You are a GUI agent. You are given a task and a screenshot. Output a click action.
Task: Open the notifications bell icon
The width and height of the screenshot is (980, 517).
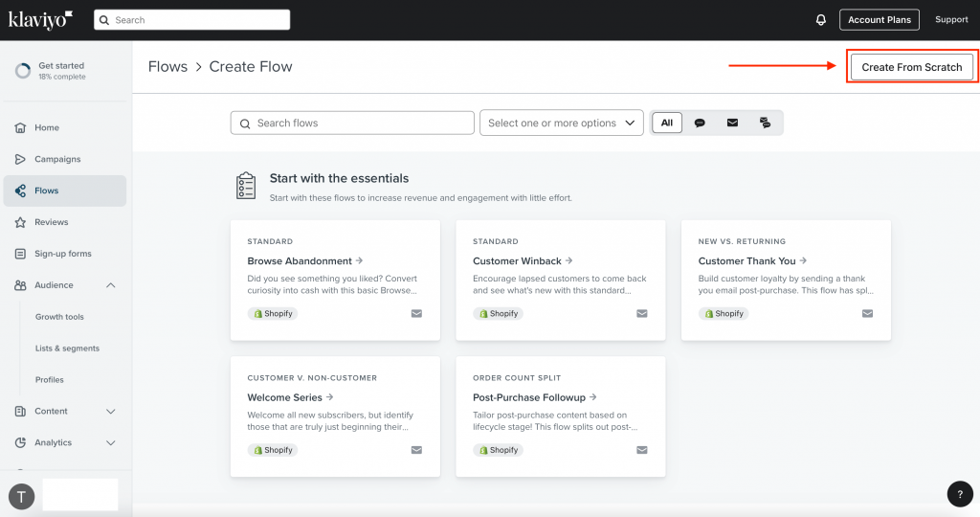820,20
